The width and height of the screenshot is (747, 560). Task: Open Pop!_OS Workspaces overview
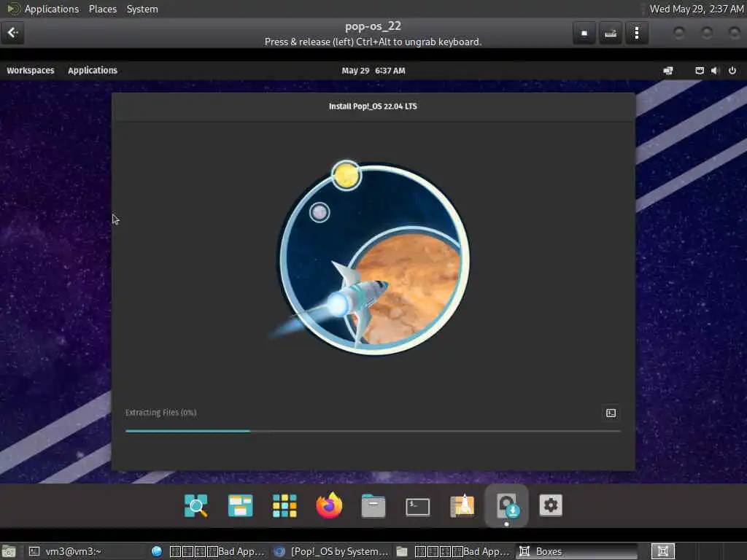point(31,71)
